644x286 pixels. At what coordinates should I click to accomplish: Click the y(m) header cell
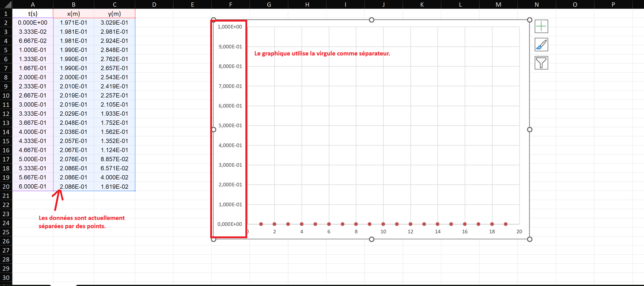[x=114, y=13]
